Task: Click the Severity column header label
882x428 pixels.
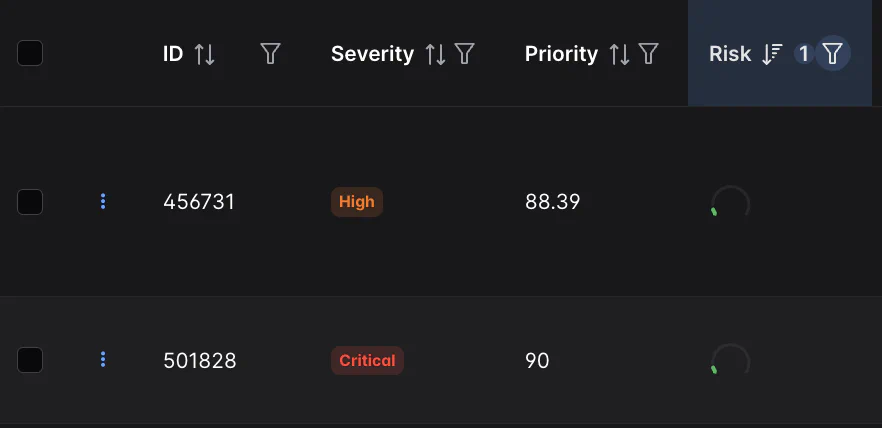Action: point(372,54)
